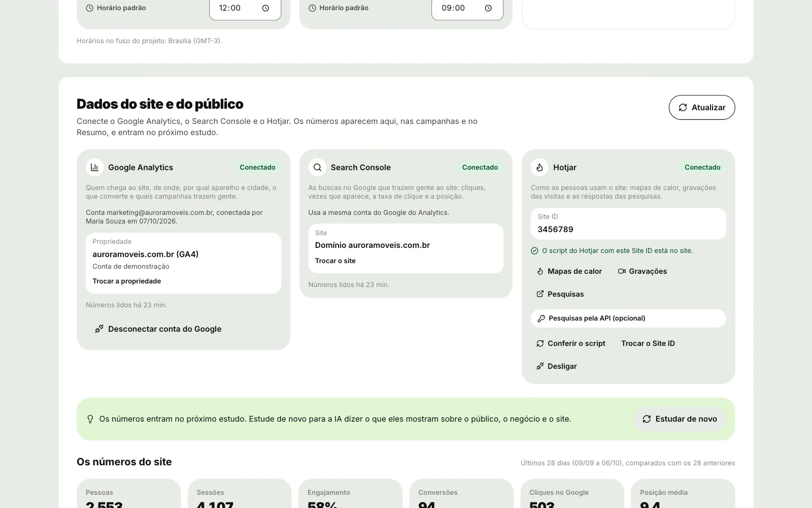
Task: Click the timezone note about Brasília (GMT-3)
Action: [x=149, y=41]
